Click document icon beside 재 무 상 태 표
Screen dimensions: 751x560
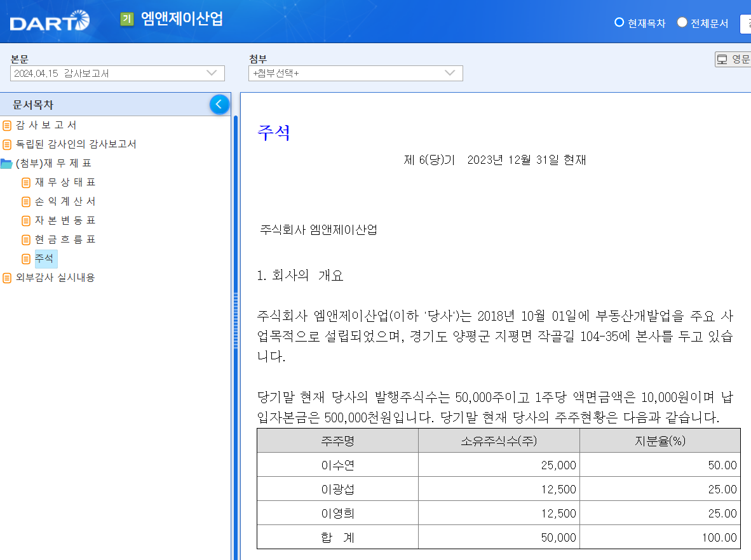26,183
